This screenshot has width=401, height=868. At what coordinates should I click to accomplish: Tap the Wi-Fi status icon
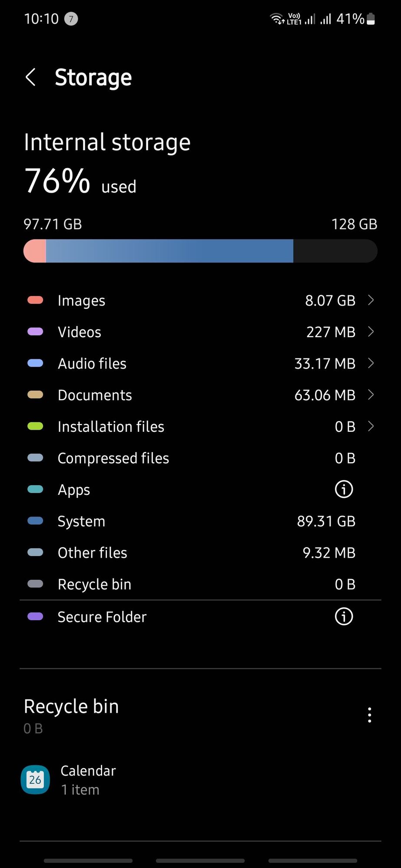pyautogui.click(x=277, y=19)
